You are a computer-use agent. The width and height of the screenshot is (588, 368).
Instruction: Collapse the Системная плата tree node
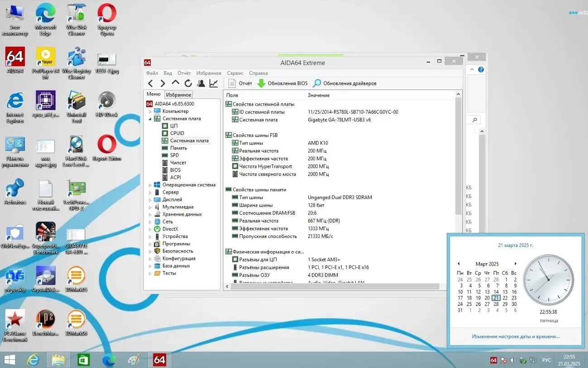coord(150,119)
